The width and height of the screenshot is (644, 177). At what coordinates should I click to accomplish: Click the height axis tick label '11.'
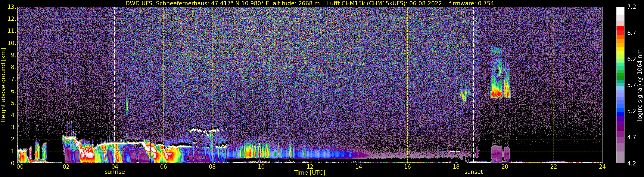tap(12, 31)
